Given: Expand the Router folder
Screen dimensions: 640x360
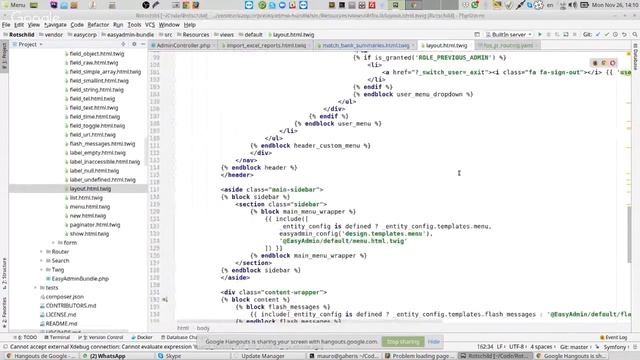Looking at the screenshot, I should pos(41,252).
